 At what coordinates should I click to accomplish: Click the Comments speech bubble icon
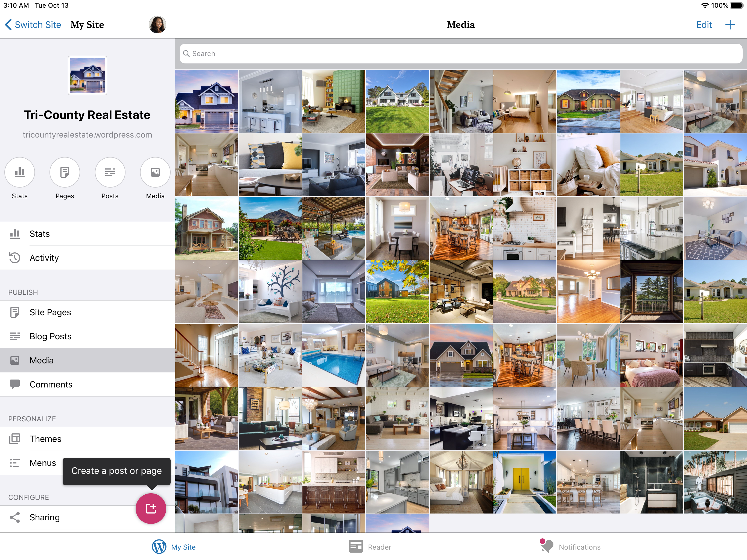14,384
